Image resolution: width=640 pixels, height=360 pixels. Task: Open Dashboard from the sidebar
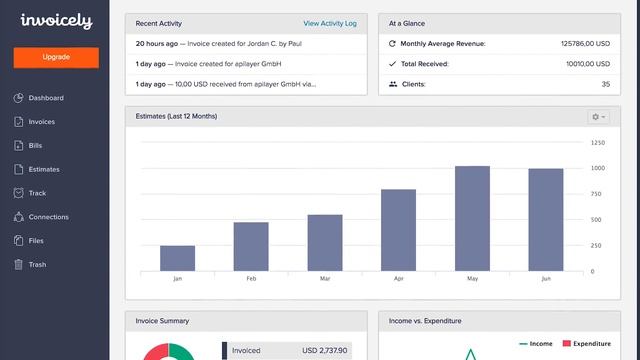[x=46, y=98]
